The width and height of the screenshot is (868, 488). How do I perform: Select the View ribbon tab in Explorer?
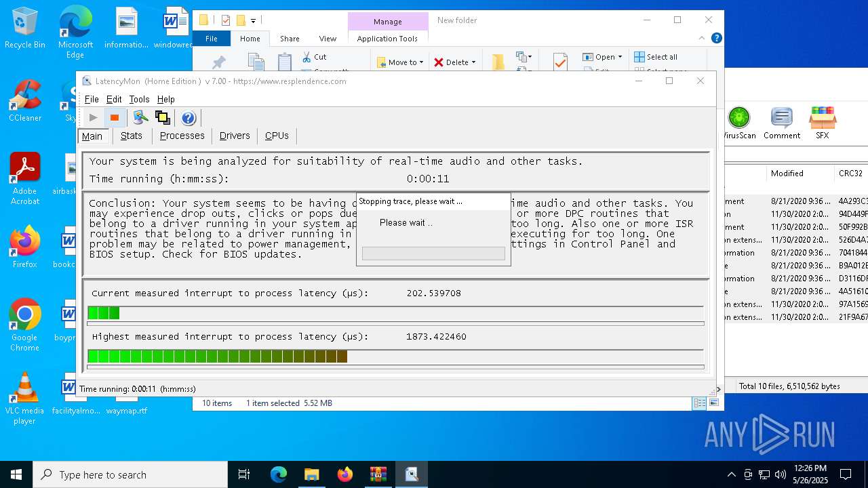click(x=328, y=39)
